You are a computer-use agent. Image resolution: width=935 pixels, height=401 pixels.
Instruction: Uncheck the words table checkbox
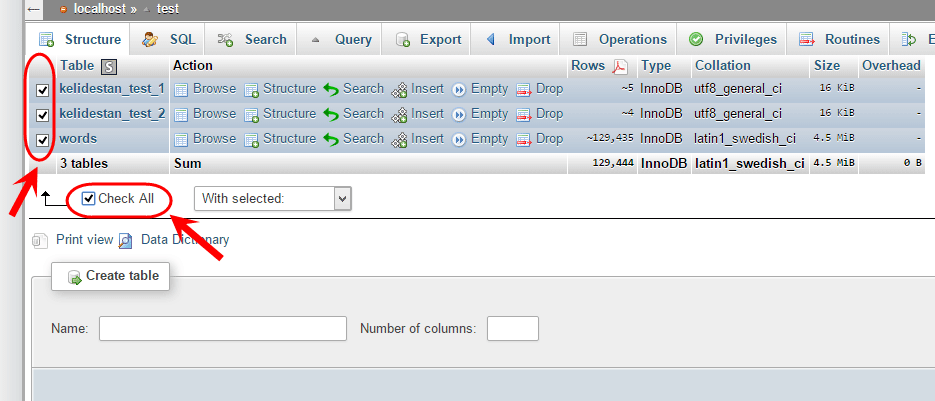(42, 140)
